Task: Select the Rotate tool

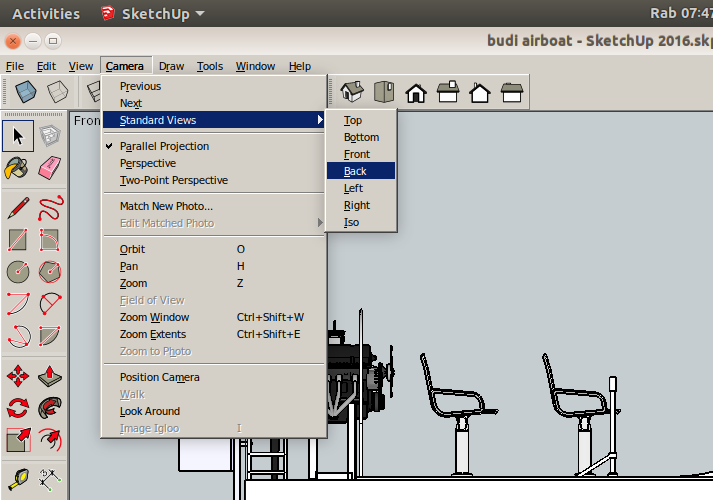Action: pos(18,408)
